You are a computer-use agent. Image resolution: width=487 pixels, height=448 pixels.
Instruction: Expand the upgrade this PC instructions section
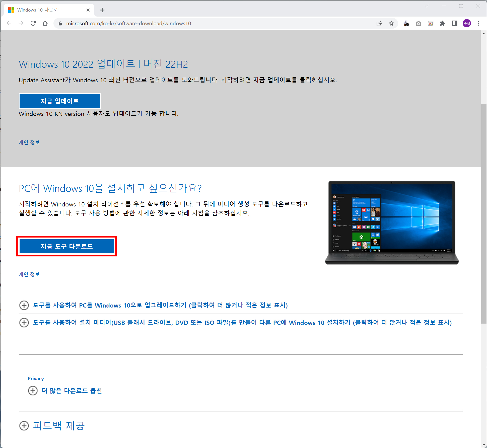[160, 305]
